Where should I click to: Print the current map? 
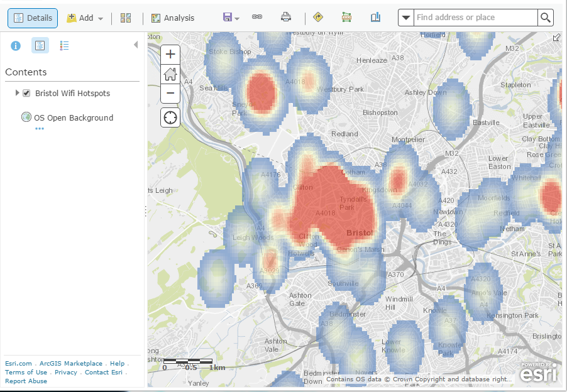(x=285, y=18)
